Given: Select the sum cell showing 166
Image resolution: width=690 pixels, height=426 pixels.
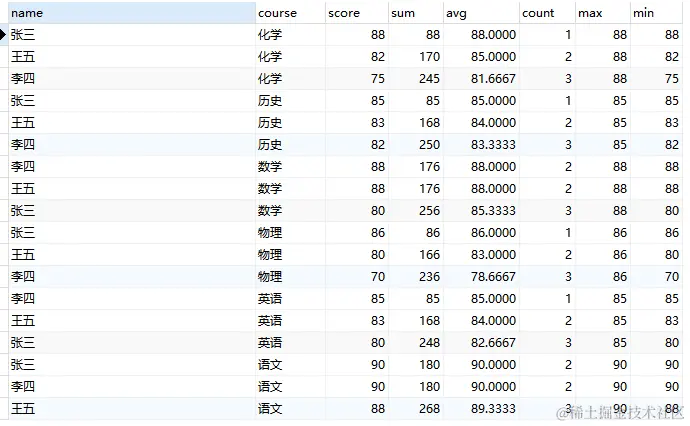Looking at the screenshot, I should click(415, 255).
